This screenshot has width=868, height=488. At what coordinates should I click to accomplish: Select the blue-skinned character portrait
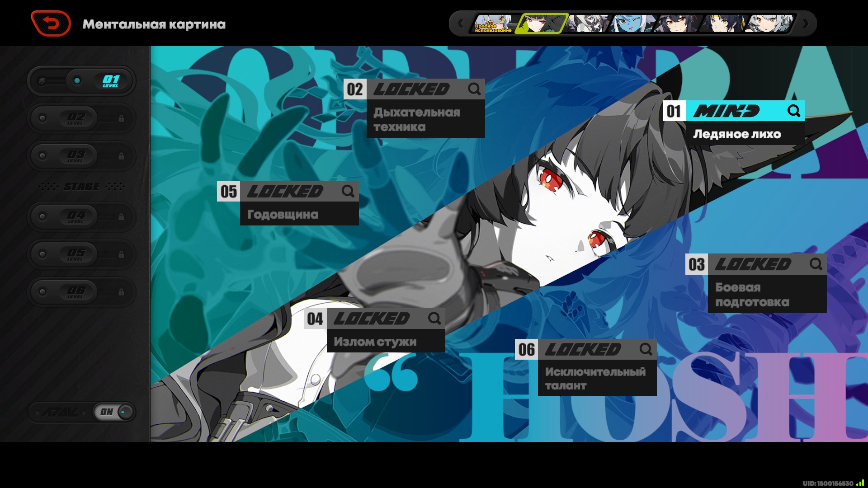(632, 23)
